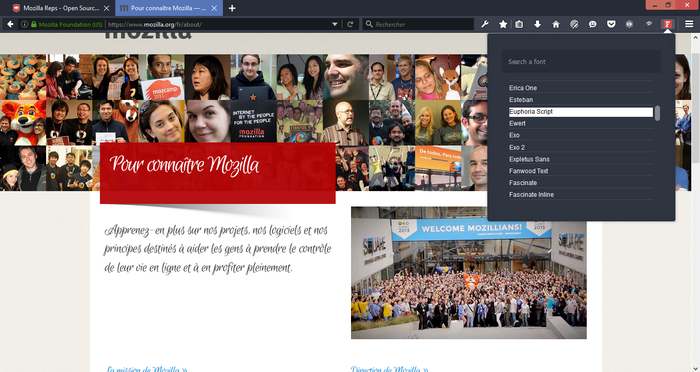Open the Firefox hamburger menu

click(x=689, y=24)
